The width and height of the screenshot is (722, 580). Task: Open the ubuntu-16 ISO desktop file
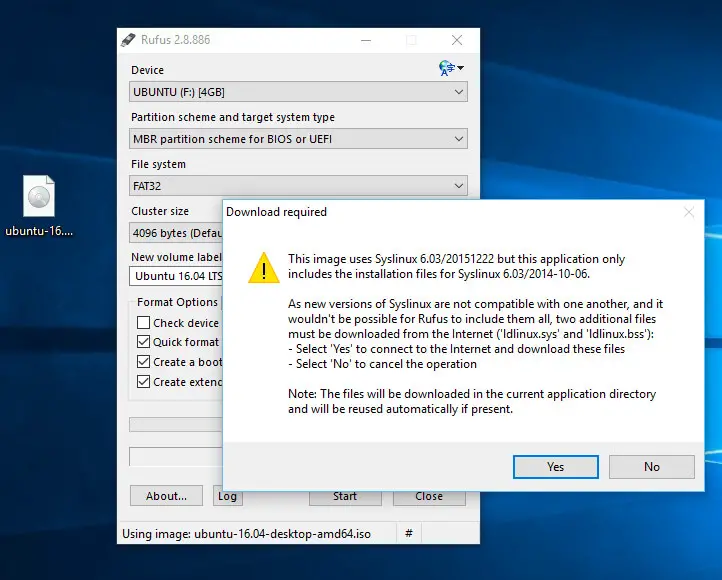[x=39, y=206]
